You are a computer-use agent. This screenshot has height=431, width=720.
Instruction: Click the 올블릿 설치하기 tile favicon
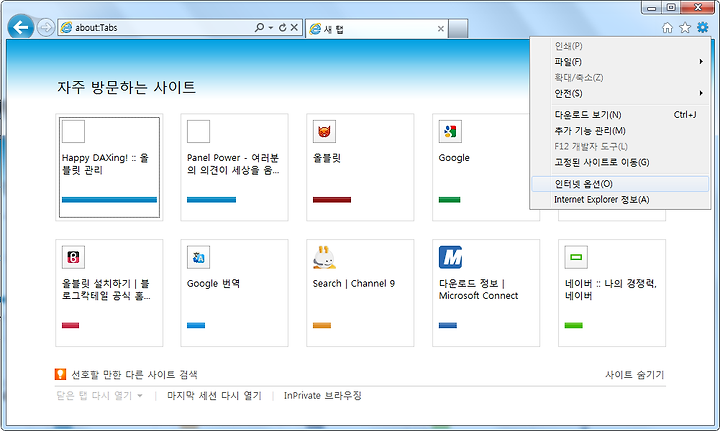pyautogui.click(x=73, y=257)
